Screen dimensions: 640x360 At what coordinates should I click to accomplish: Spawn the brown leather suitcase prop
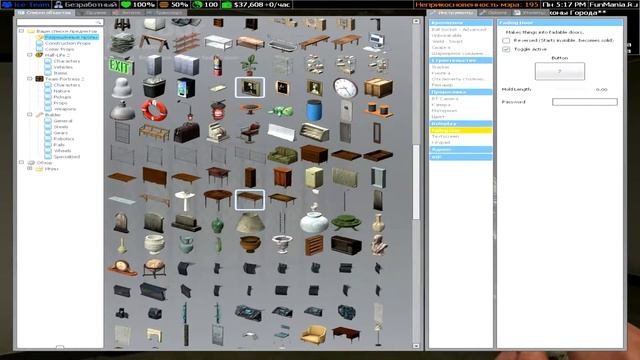[187, 132]
